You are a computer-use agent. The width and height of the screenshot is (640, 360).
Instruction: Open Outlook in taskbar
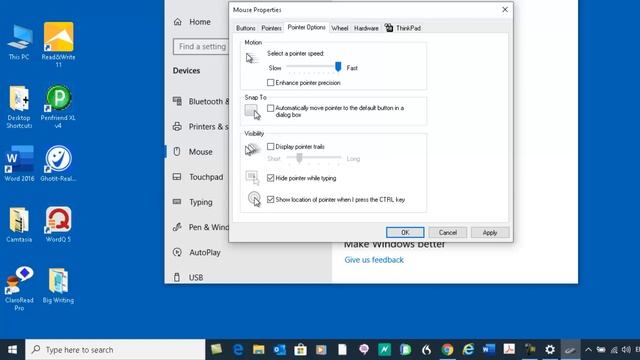(x=279, y=349)
